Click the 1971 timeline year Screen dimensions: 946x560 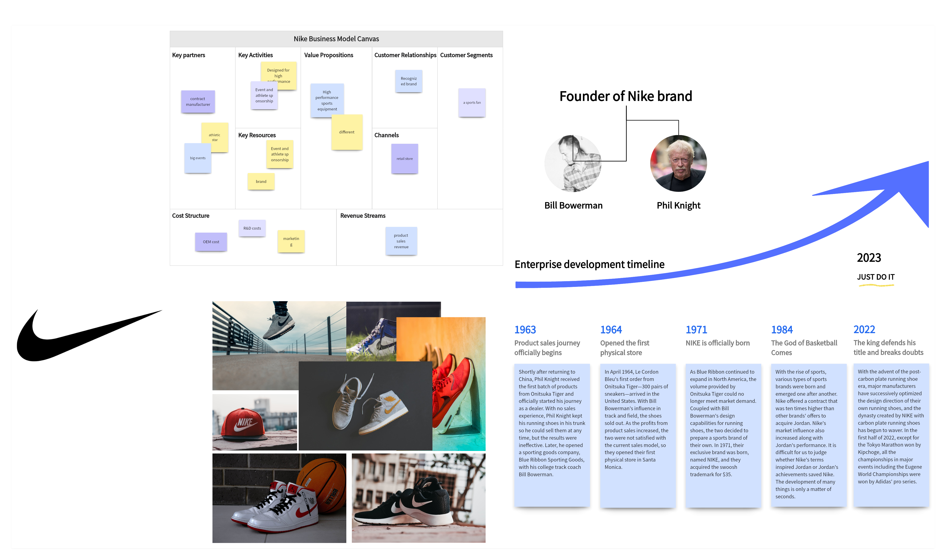click(x=696, y=330)
